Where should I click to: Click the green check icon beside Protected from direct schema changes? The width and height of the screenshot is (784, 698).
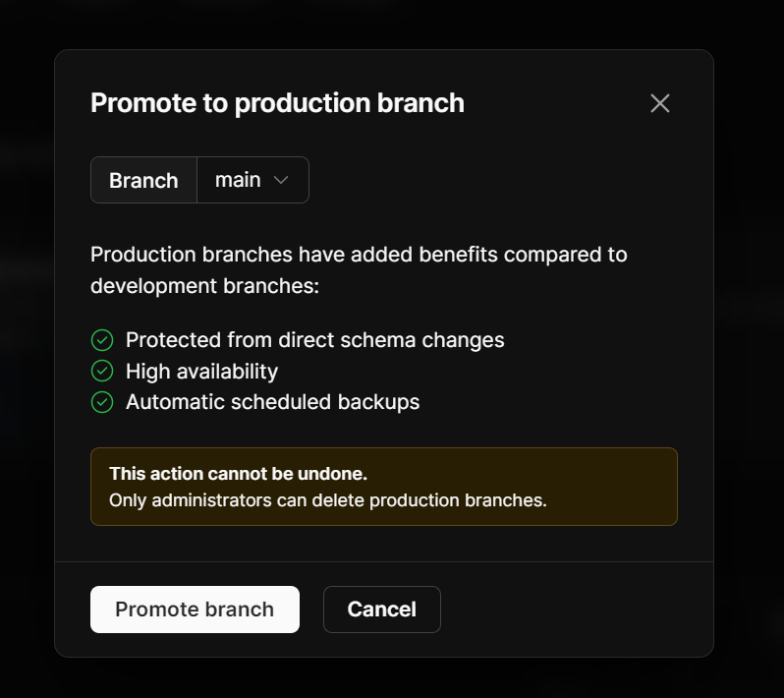pos(102,340)
